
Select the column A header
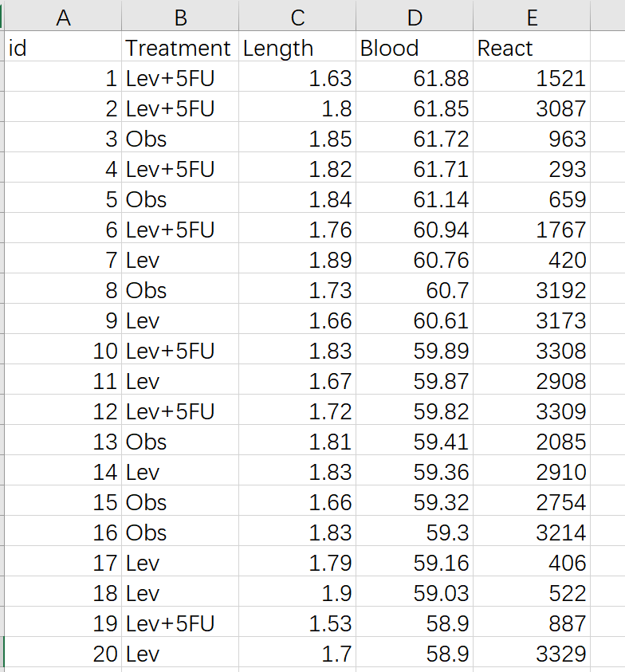click(x=63, y=17)
